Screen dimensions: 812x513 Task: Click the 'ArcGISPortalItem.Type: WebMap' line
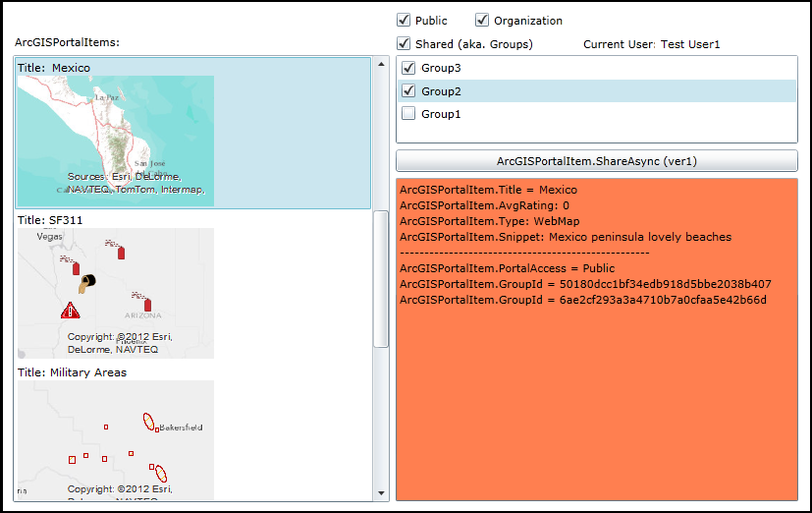[x=489, y=221]
